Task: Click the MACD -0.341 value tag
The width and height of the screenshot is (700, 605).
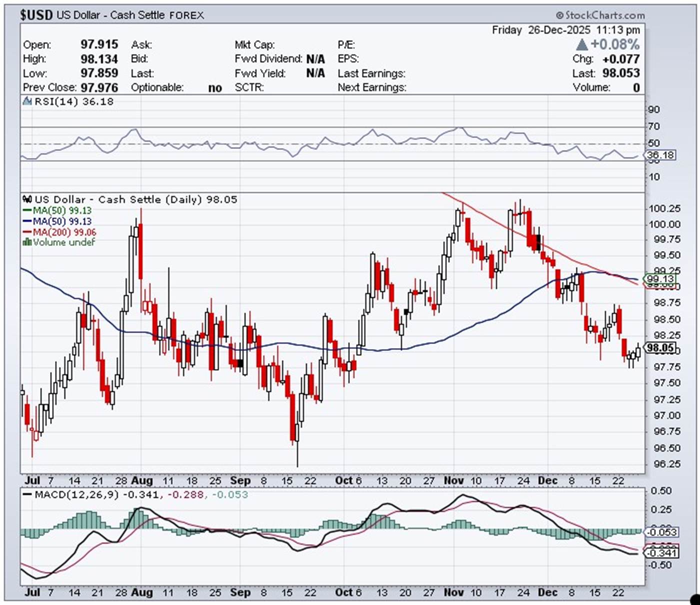Action: coord(661,552)
